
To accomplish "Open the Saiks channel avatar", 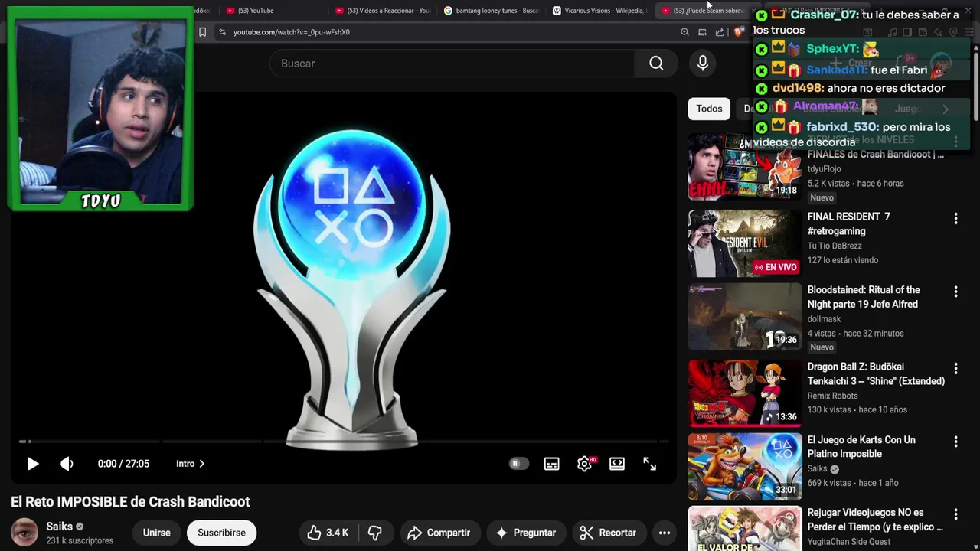I will (x=24, y=533).
